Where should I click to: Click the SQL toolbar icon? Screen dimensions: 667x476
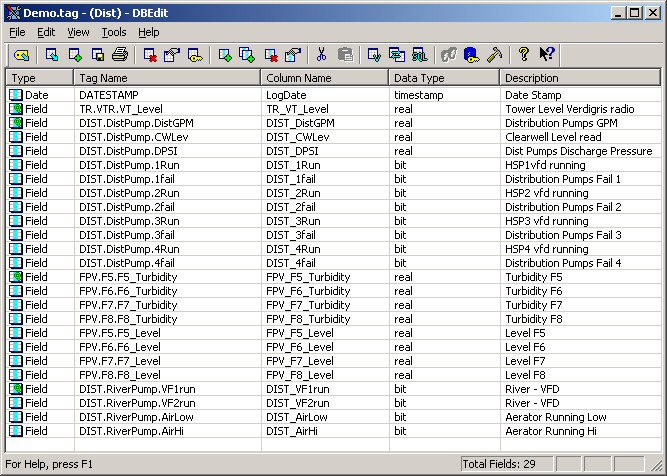[x=420, y=55]
